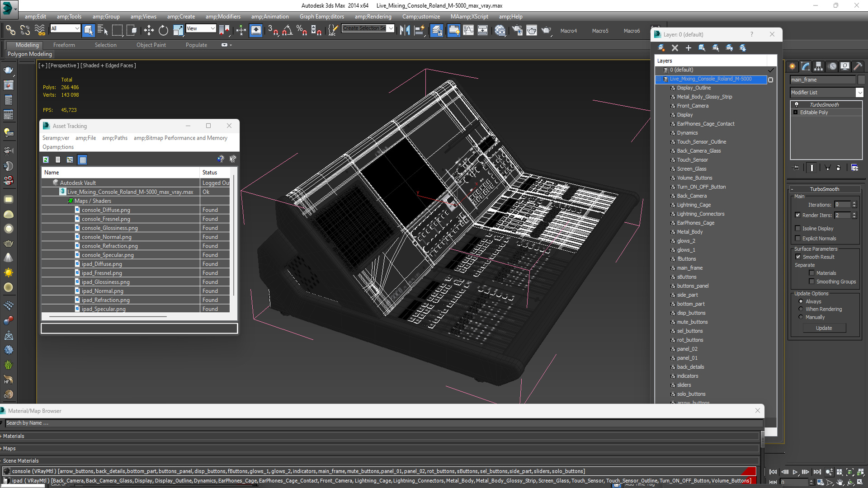The image size is (868, 488).
Task: Create new layer in Layer dialog
Action: 661,48
